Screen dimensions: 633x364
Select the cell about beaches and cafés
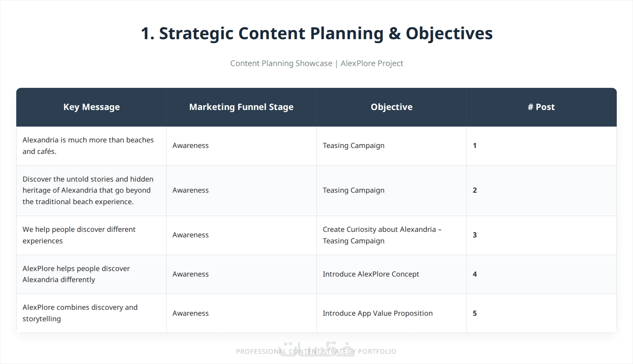(x=91, y=146)
